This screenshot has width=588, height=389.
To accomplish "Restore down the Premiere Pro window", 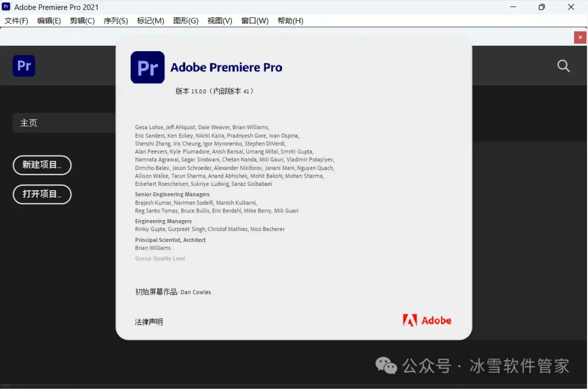I will click(x=542, y=7).
